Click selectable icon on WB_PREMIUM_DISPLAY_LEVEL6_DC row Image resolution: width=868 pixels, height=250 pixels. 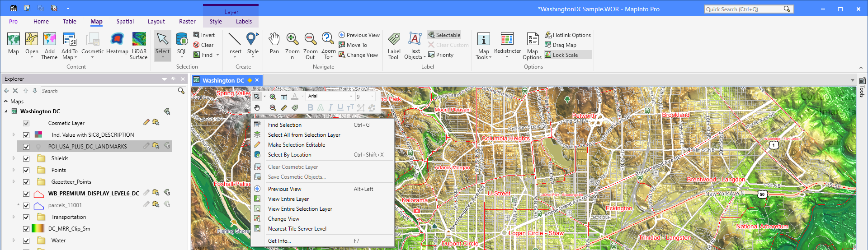point(156,193)
